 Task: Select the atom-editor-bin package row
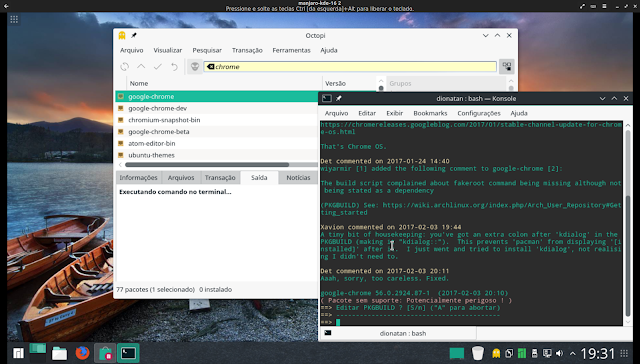pyautogui.click(x=217, y=144)
